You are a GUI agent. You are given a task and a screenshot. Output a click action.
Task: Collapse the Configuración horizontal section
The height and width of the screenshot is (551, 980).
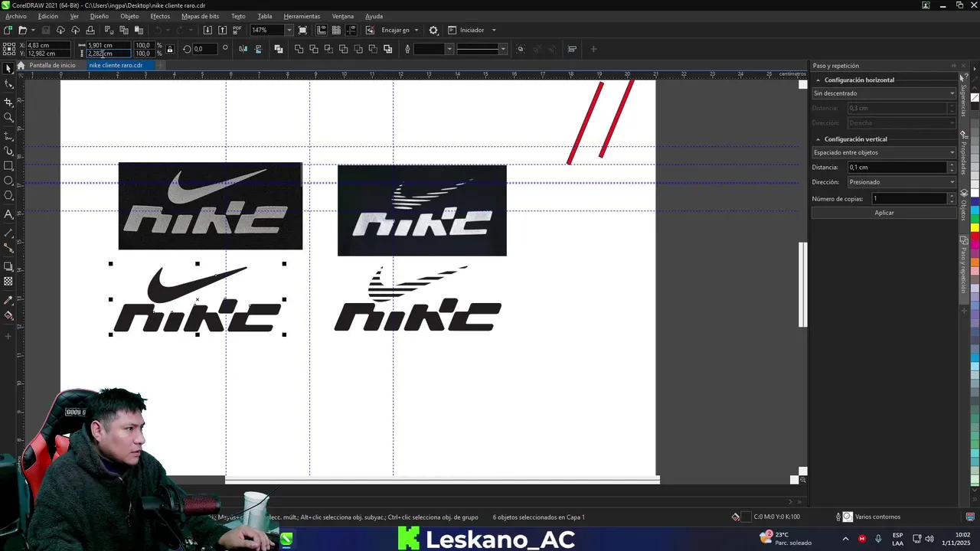818,80
